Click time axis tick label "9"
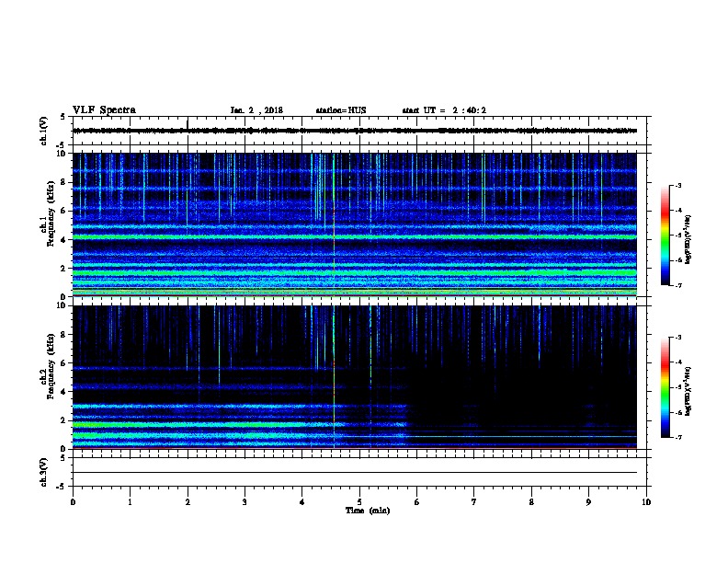 coord(588,502)
